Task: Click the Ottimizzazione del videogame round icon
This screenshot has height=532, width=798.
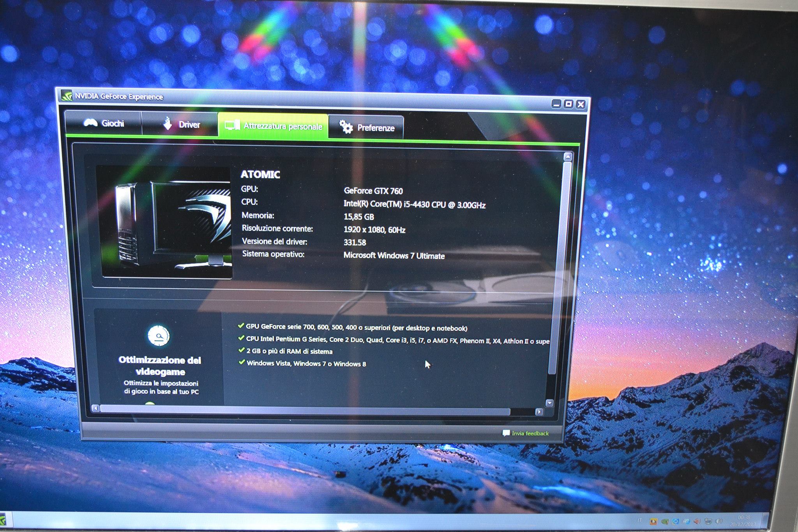Action: (x=159, y=335)
